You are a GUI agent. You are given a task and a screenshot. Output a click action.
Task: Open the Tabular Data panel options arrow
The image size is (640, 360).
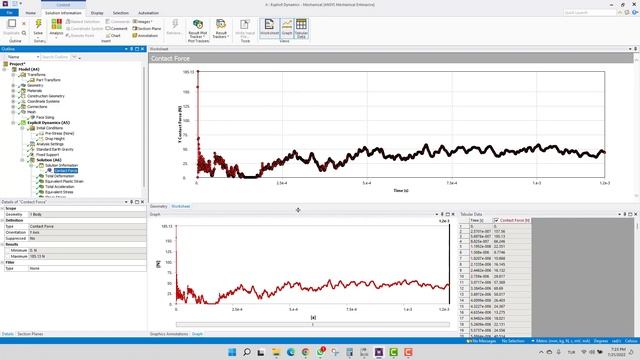(620, 214)
